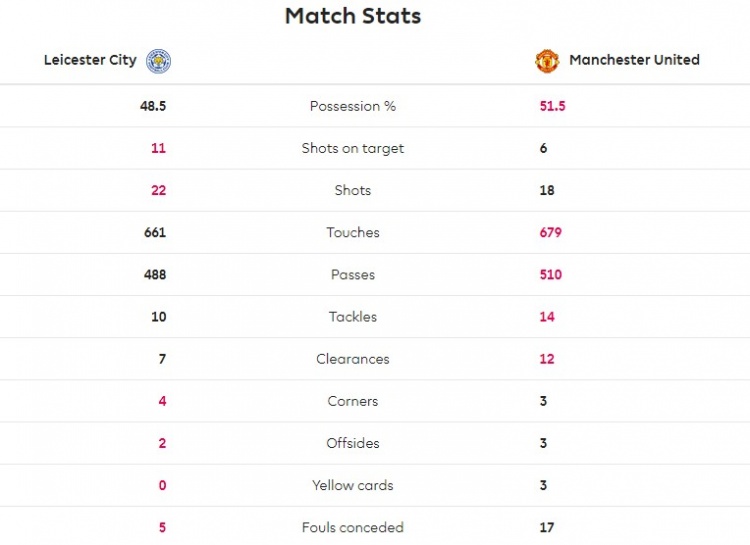Select Leicester's 11 shots on target value

(x=158, y=148)
